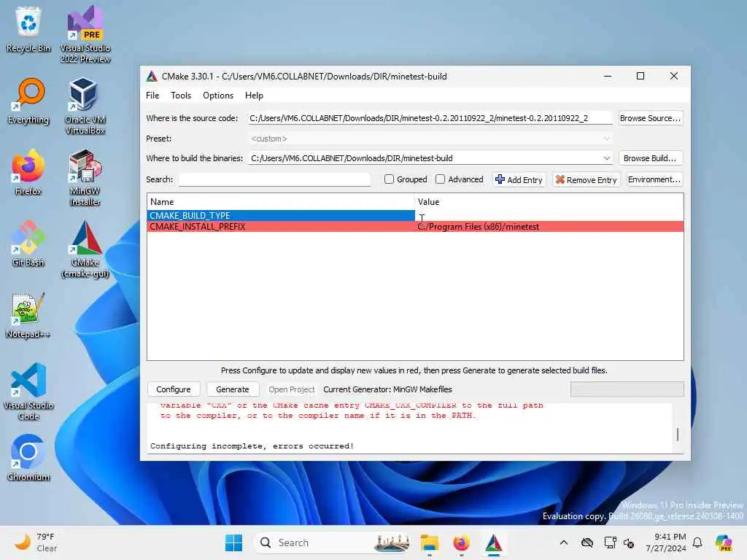Open the File menu

pyautogui.click(x=152, y=96)
